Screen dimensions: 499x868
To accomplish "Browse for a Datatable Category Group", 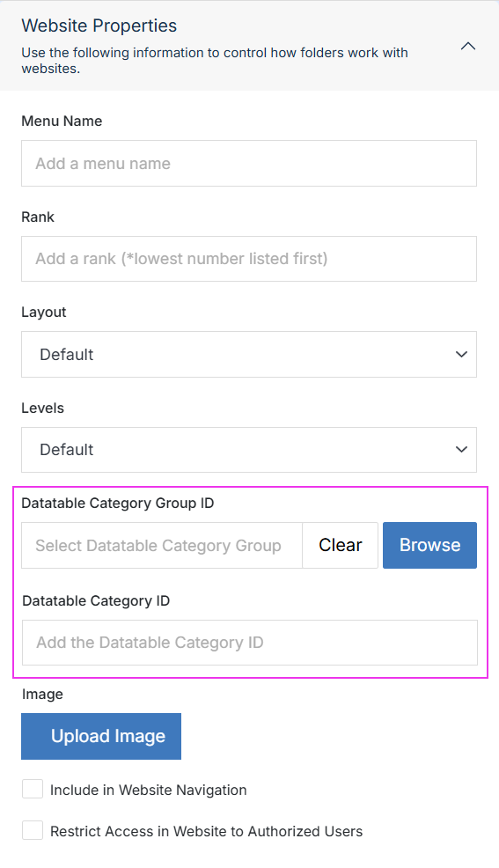I will (x=429, y=545).
